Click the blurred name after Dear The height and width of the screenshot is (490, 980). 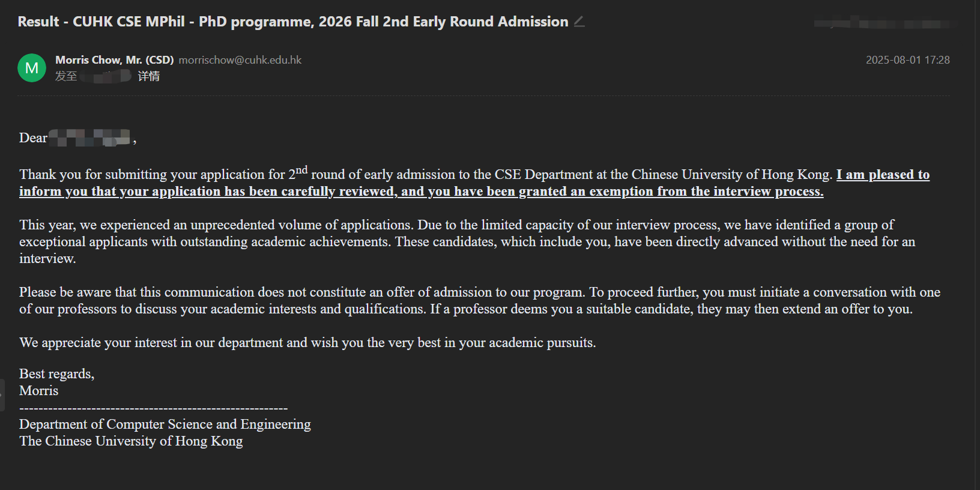click(89, 138)
